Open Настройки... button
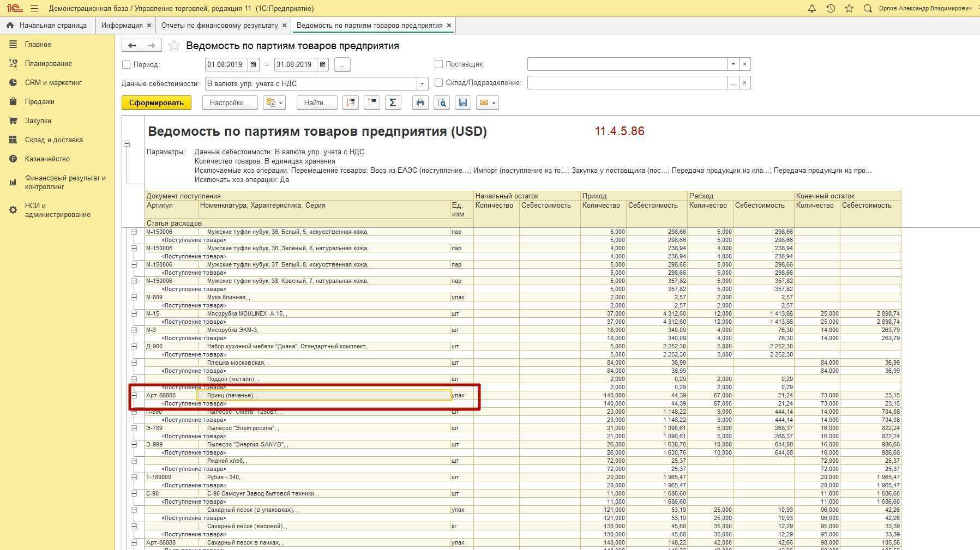This screenshot has width=980, height=550. (x=230, y=102)
